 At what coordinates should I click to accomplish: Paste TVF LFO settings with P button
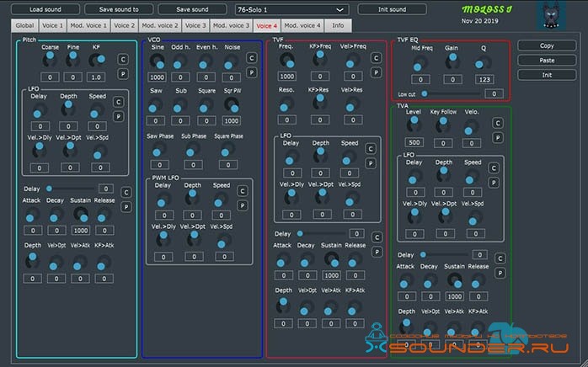point(371,163)
